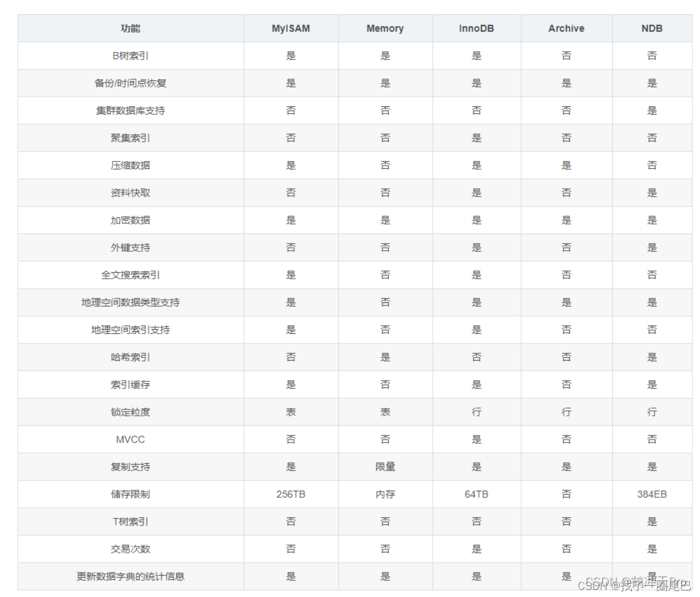Select the 地理空间数据类型支持 row label
This screenshot has width=700, height=597.
click(131, 302)
